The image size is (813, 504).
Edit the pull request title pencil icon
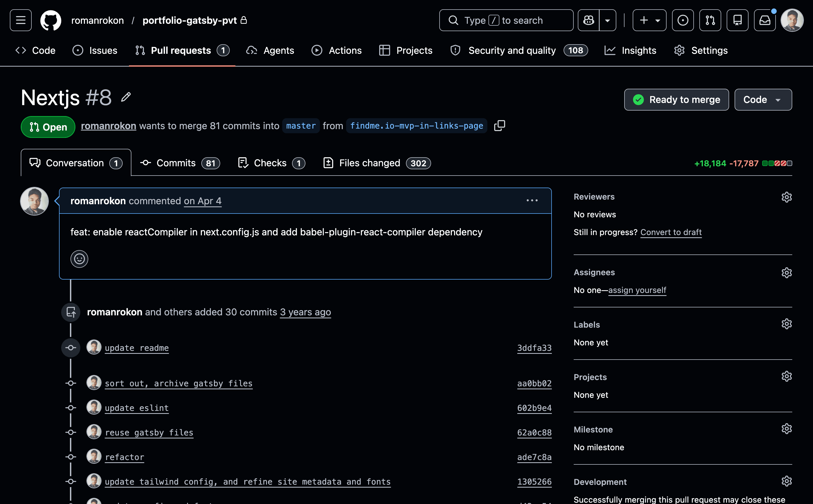126,97
